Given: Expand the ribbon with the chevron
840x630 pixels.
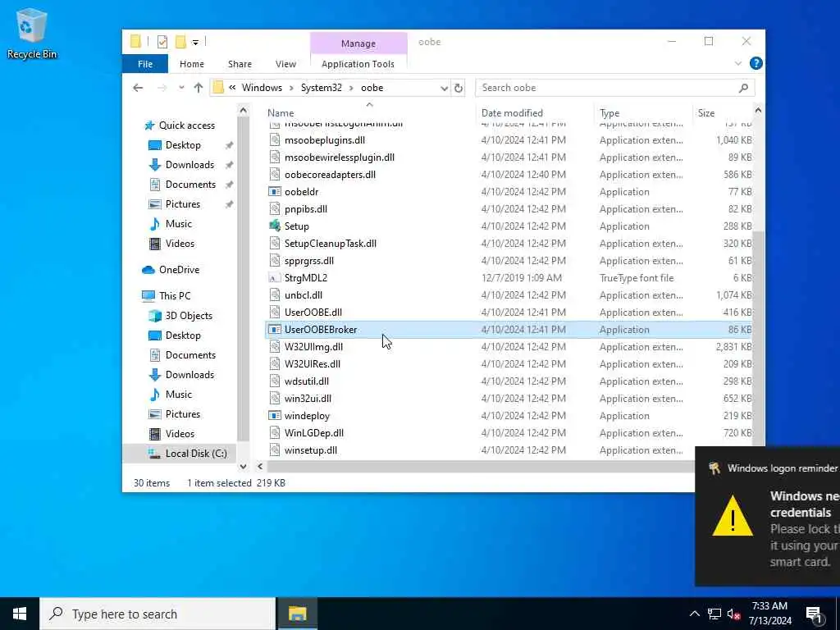Looking at the screenshot, I should (737, 63).
